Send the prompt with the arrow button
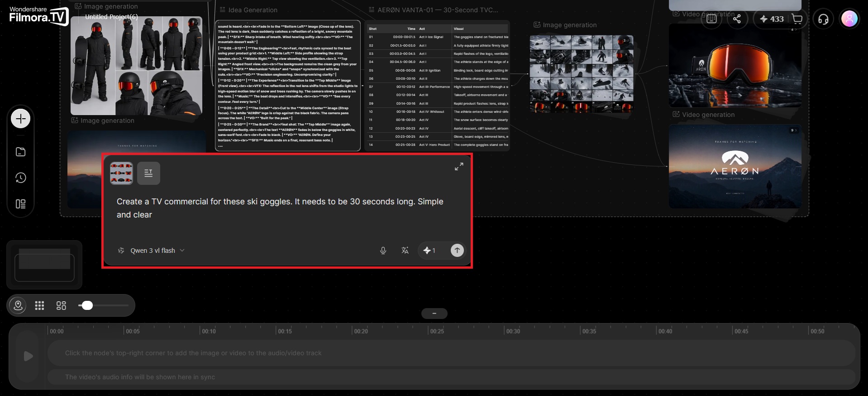868x396 pixels. (x=457, y=250)
